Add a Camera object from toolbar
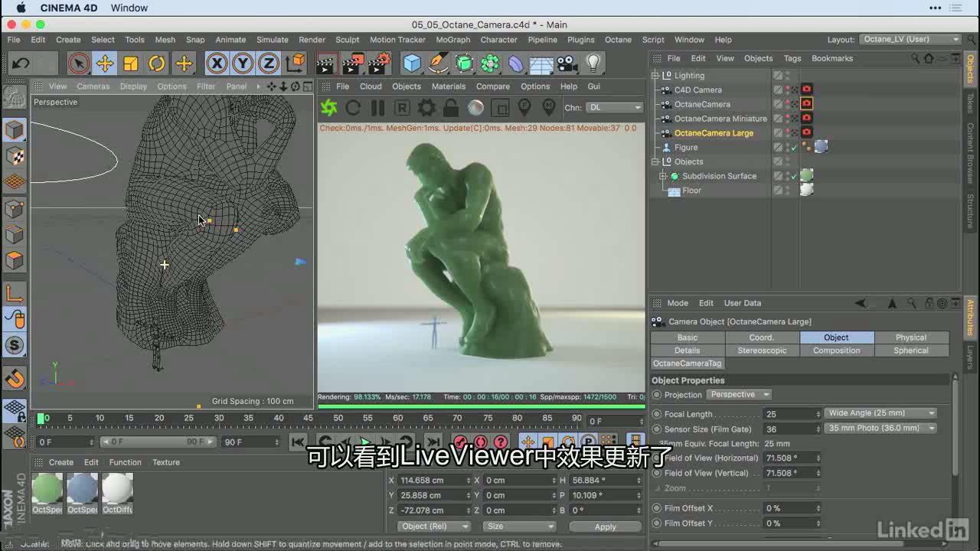Screen dimensions: 980x551 (x=567, y=63)
